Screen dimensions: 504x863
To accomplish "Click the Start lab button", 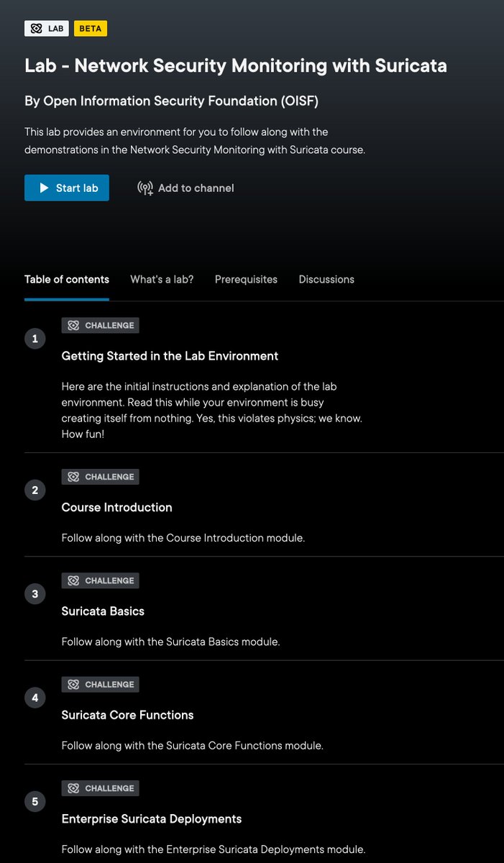I will (x=67, y=188).
